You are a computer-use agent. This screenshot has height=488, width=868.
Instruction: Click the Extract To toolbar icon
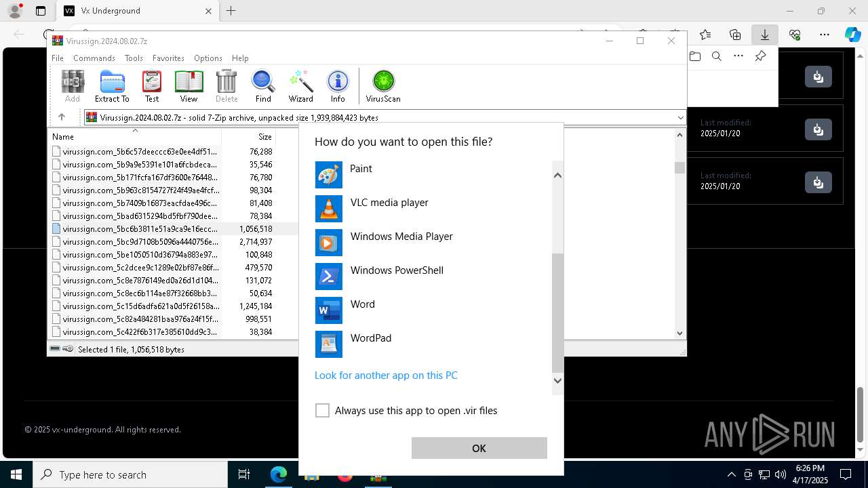pyautogui.click(x=112, y=86)
